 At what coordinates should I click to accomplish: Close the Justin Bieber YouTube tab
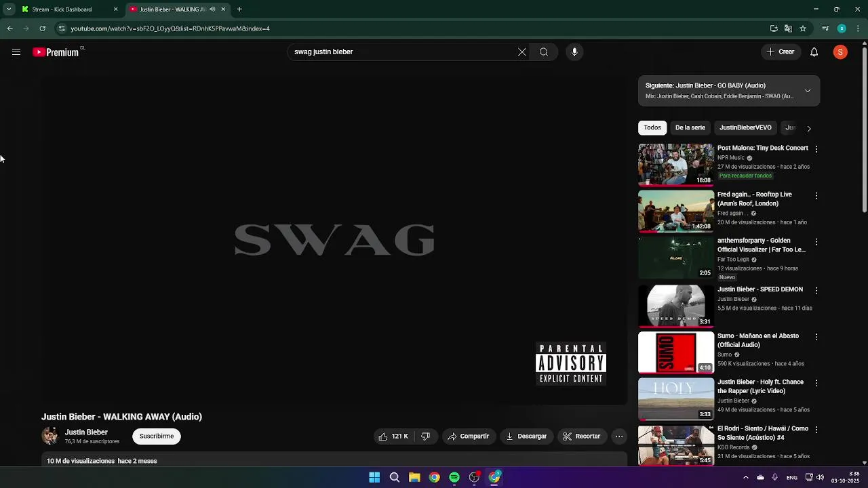(223, 9)
